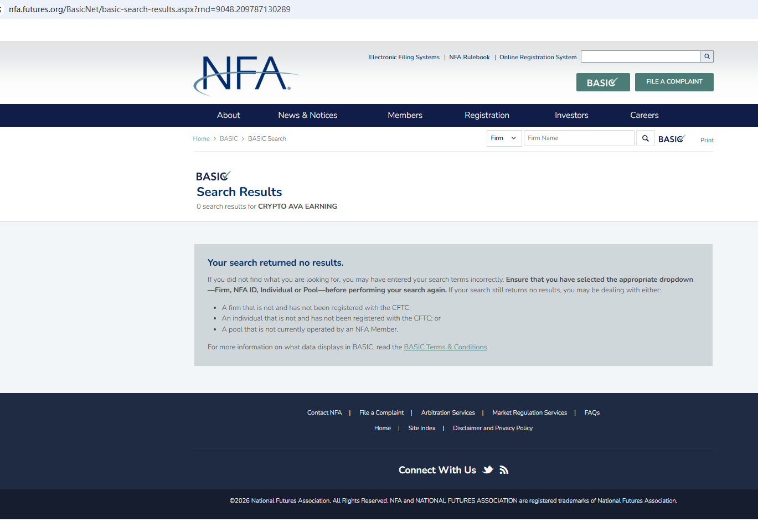The width and height of the screenshot is (758, 532).
Task: Click the BASIC logo beside the search bar
Action: pos(672,139)
